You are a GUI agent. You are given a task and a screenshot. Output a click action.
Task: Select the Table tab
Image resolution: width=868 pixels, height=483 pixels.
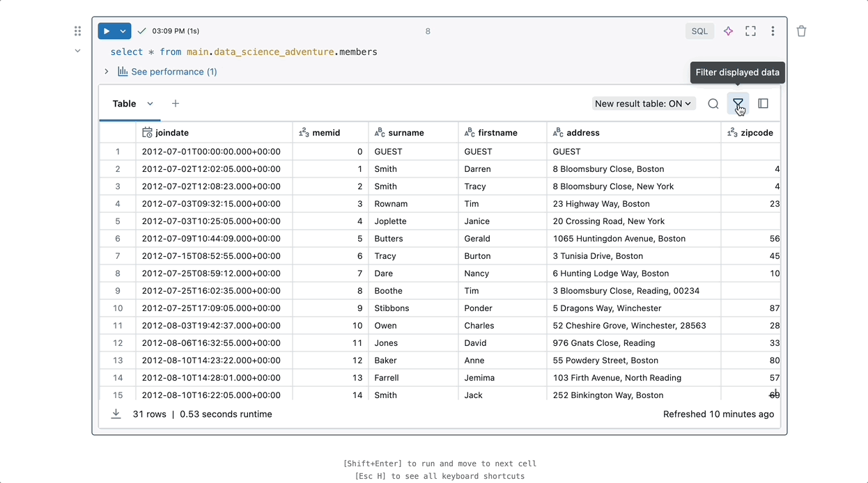(x=124, y=104)
